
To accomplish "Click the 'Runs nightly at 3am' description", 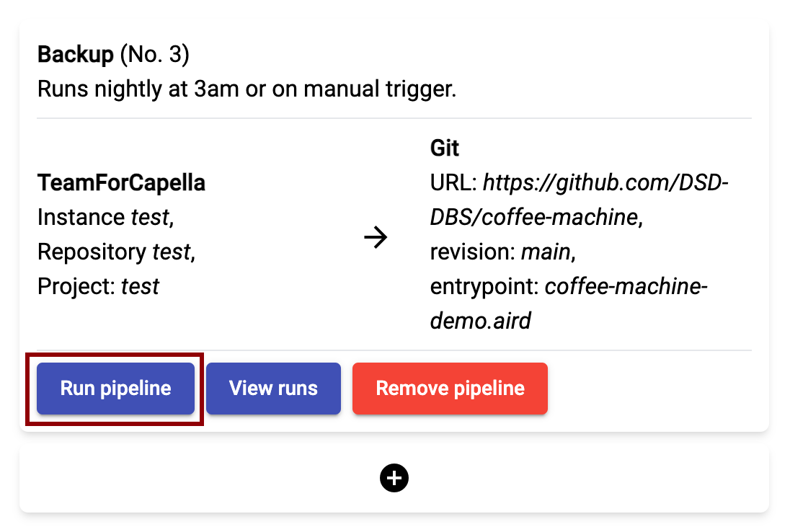I will (247, 89).
